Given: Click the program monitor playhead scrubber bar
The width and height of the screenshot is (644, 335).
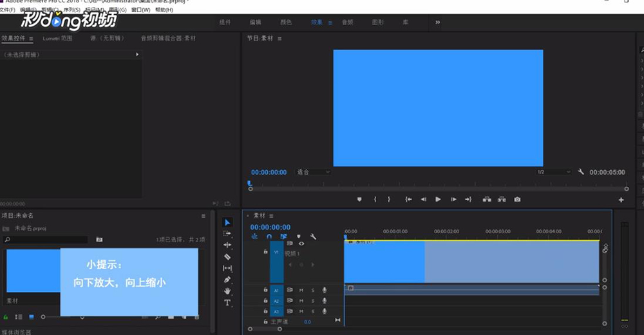Looking at the screenshot, I should coord(438,189).
